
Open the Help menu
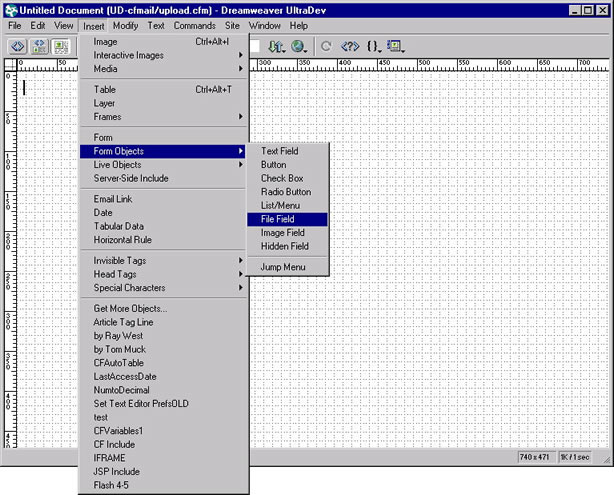[x=299, y=26]
